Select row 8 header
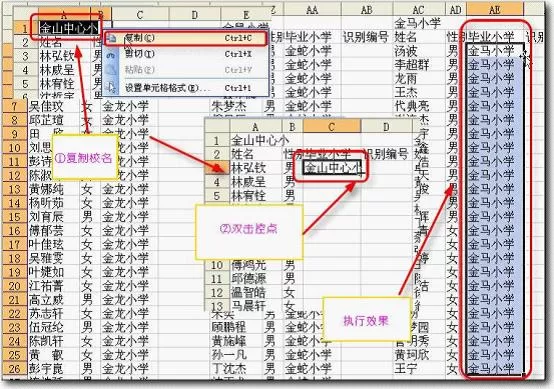Image resolution: width=554 pixels, height=389 pixels. (x=14, y=120)
